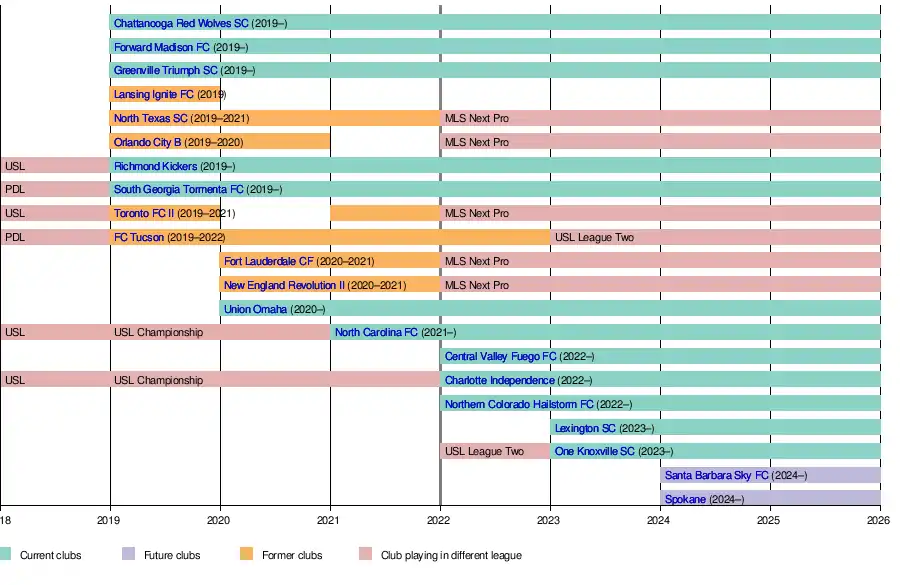Go to South Georgia Tormenta FC

(178, 190)
